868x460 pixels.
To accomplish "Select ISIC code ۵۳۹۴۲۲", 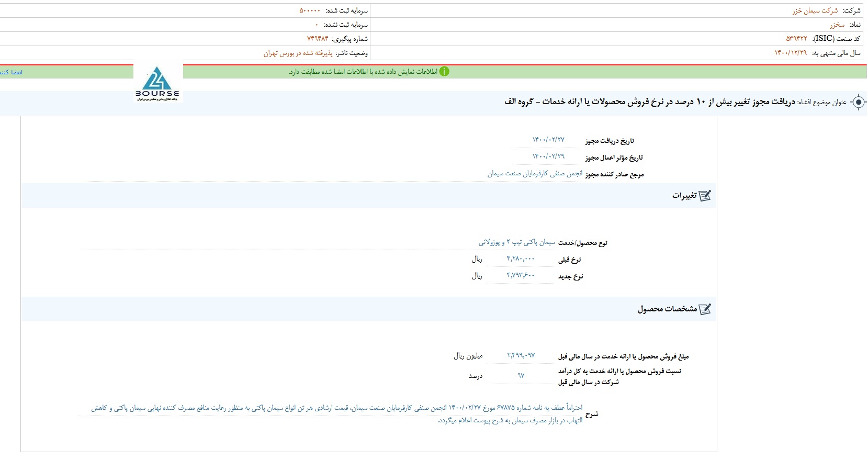I will pos(796,39).
